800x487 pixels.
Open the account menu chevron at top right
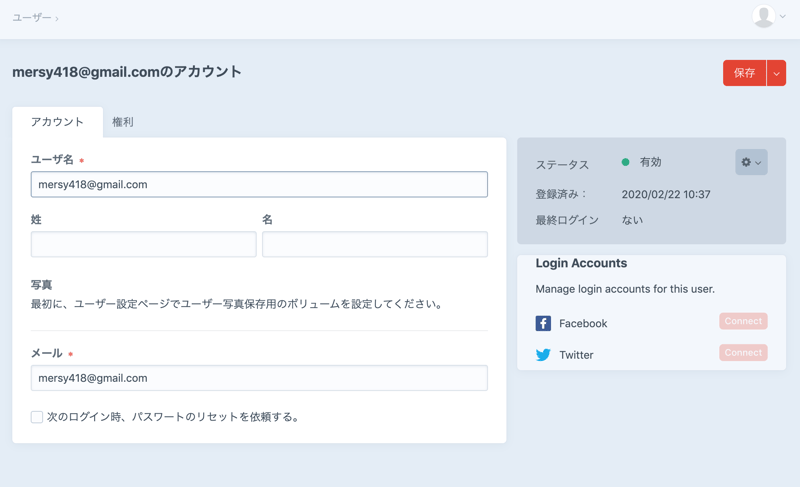pos(783,17)
